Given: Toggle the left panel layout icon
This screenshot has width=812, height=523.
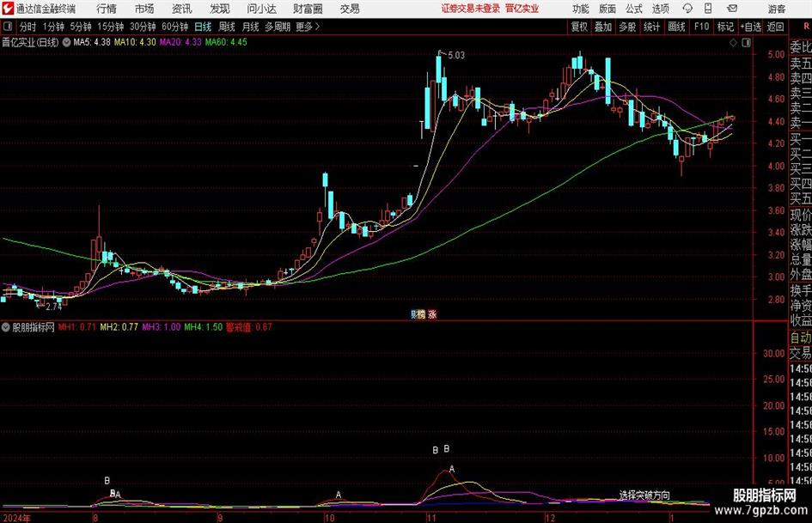Looking at the screenshot, I should point(8,27).
